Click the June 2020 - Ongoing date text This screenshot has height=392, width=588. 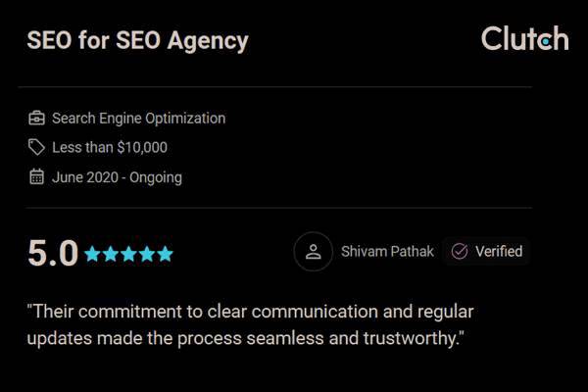pyautogui.click(x=117, y=177)
